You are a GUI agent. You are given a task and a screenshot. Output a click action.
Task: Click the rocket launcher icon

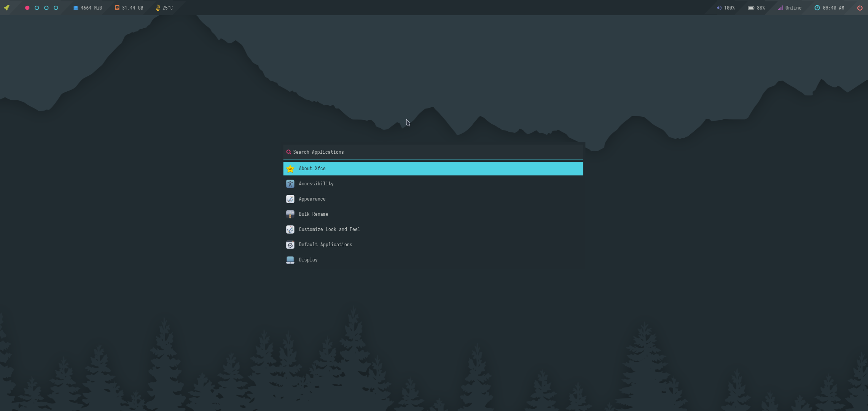click(6, 8)
